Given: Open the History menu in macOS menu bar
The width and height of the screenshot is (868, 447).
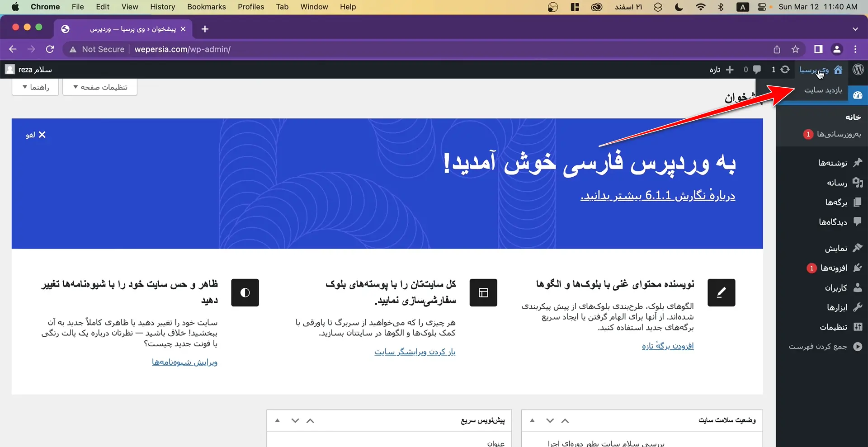Looking at the screenshot, I should [162, 7].
